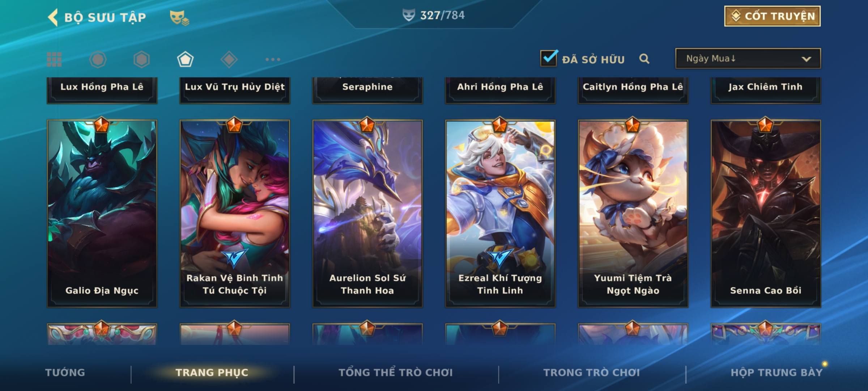Uncheck the Đã Sở Hữu checkbox
This screenshot has height=391, width=868.
pyautogui.click(x=549, y=58)
